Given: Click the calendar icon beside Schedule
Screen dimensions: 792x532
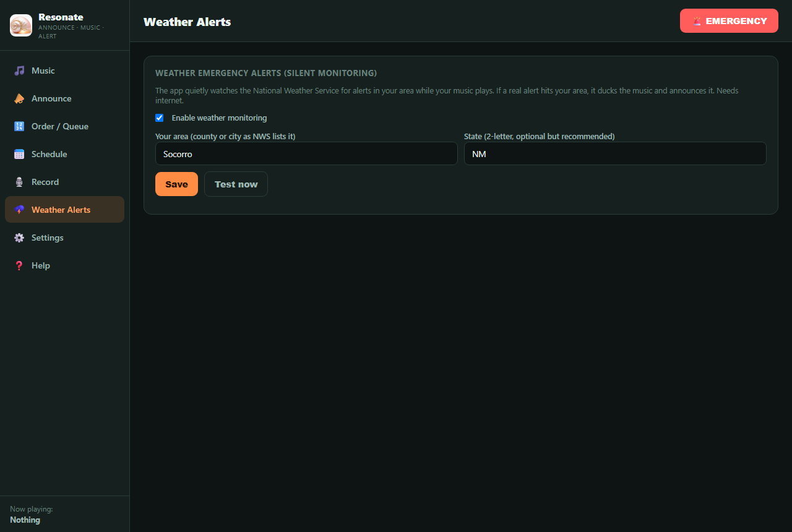Looking at the screenshot, I should pos(19,154).
